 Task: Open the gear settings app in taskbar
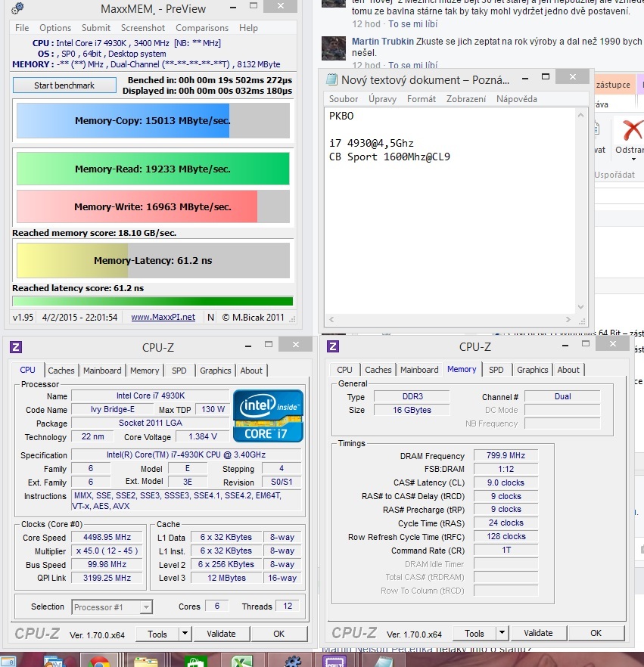(x=293, y=661)
